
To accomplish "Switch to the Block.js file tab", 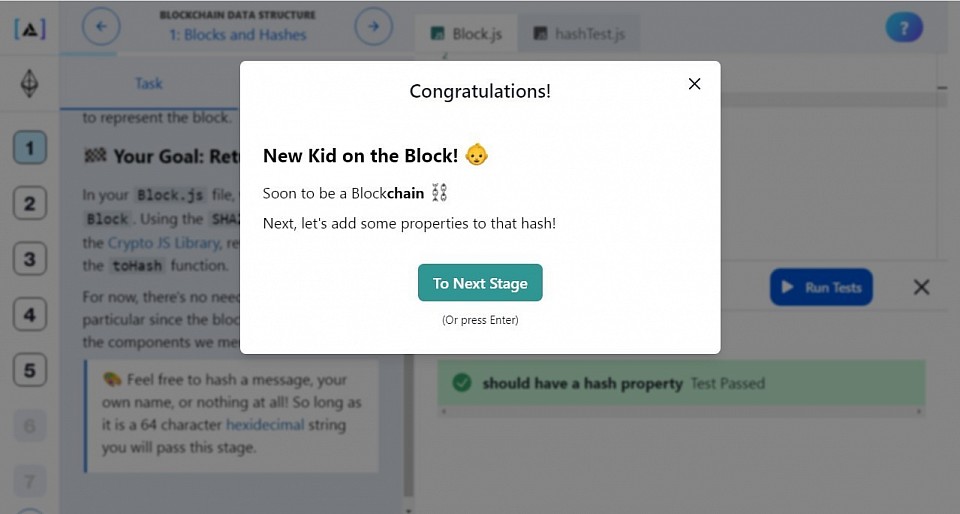I will pos(466,34).
